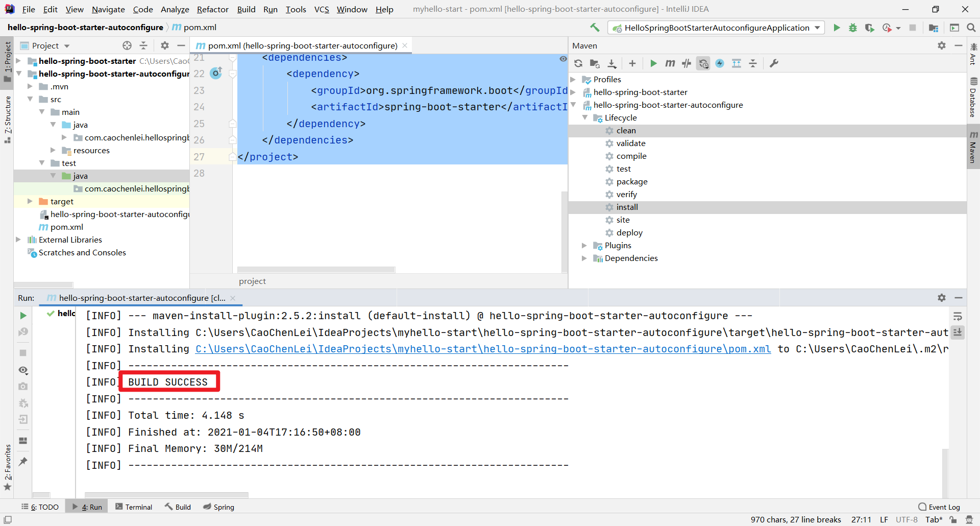Open Maven Settings wrench icon

[774, 63]
